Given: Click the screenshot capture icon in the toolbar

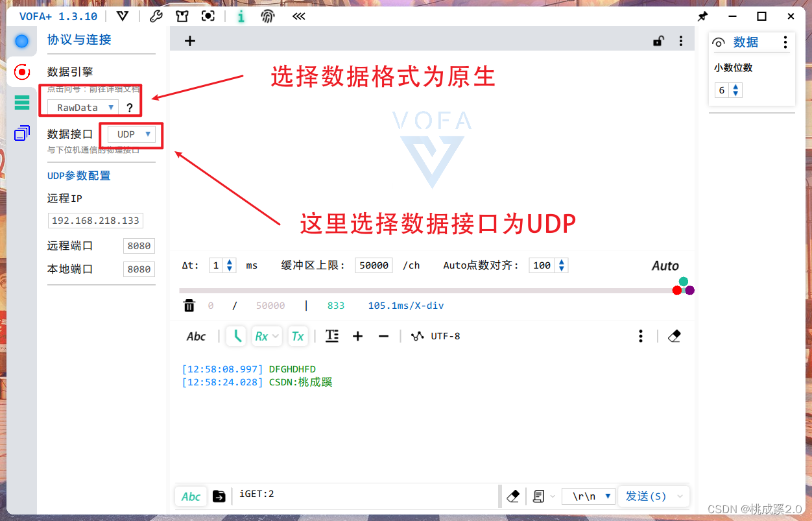Looking at the screenshot, I should tap(208, 16).
